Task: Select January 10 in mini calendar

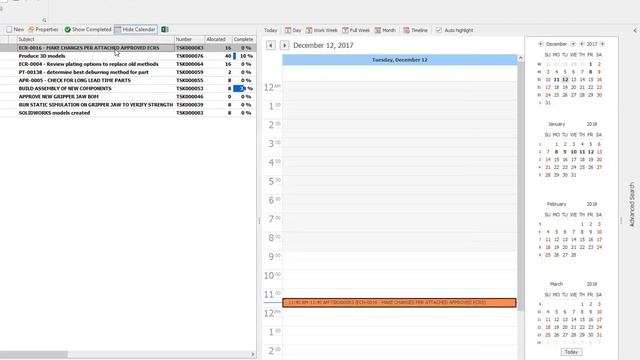Action: click(x=573, y=152)
